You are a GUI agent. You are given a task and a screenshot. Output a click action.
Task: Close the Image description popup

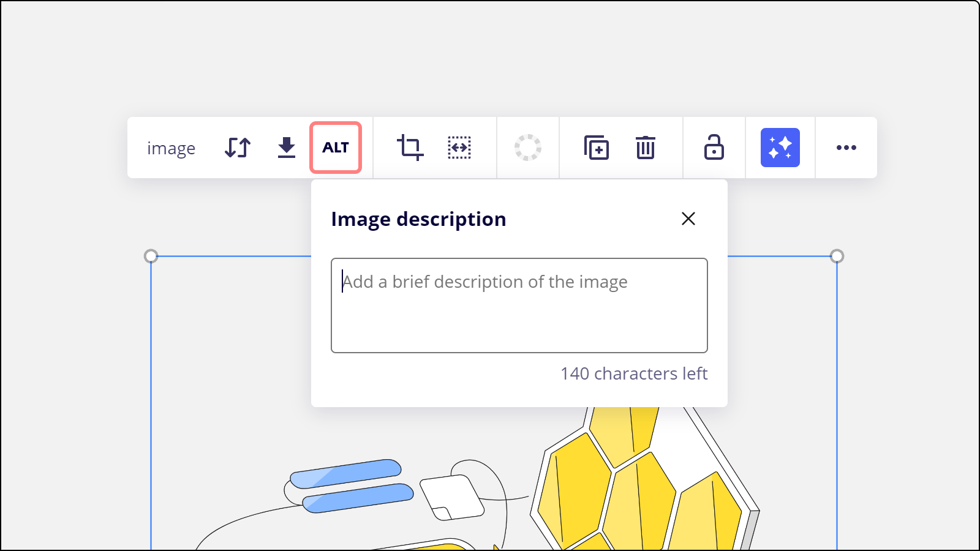(x=688, y=219)
